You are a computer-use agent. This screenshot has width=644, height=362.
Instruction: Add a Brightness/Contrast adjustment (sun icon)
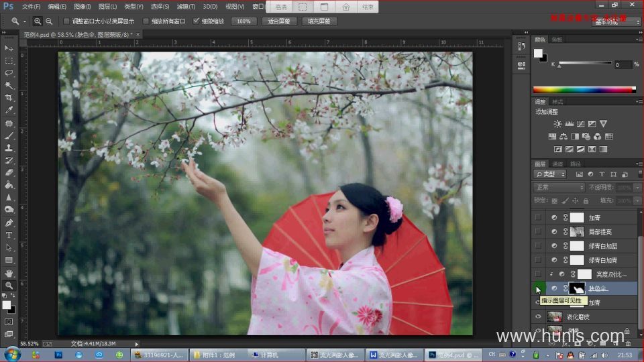point(557,123)
